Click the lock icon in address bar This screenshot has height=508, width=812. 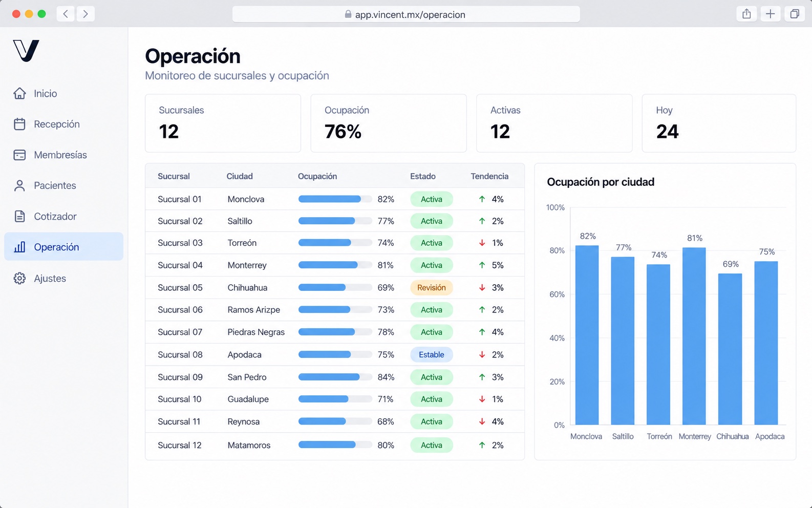tap(348, 14)
